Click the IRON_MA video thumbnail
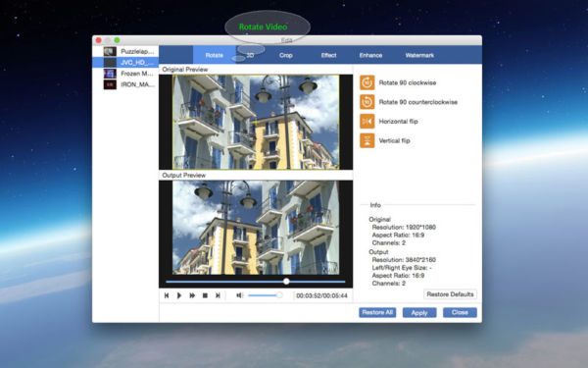Viewport: 588px width, 368px height. click(110, 84)
